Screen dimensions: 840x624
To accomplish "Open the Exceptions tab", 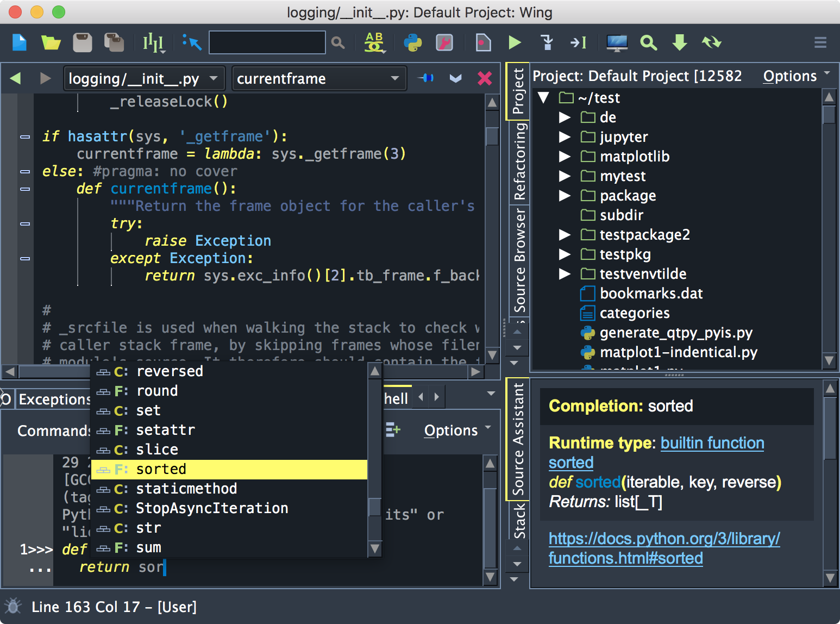I will click(x=54, y=399).
